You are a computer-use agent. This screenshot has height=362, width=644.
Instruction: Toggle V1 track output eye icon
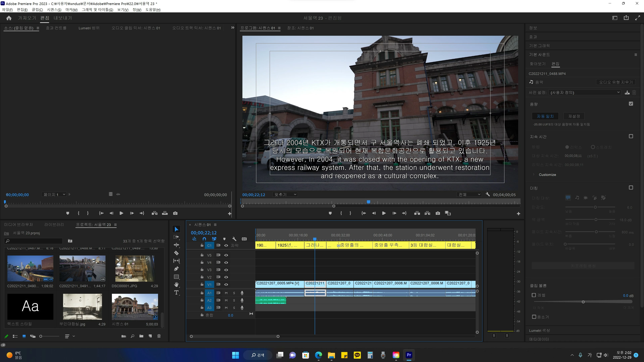coord(226,284)
